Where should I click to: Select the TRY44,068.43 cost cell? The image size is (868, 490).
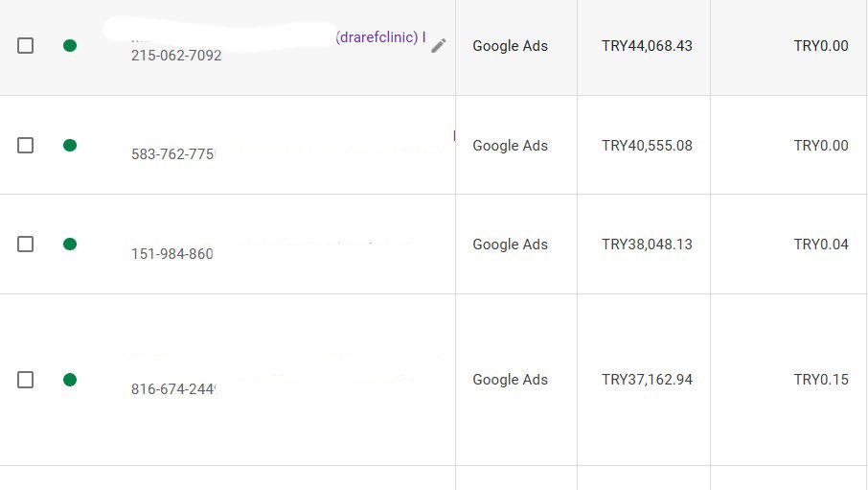644,48
